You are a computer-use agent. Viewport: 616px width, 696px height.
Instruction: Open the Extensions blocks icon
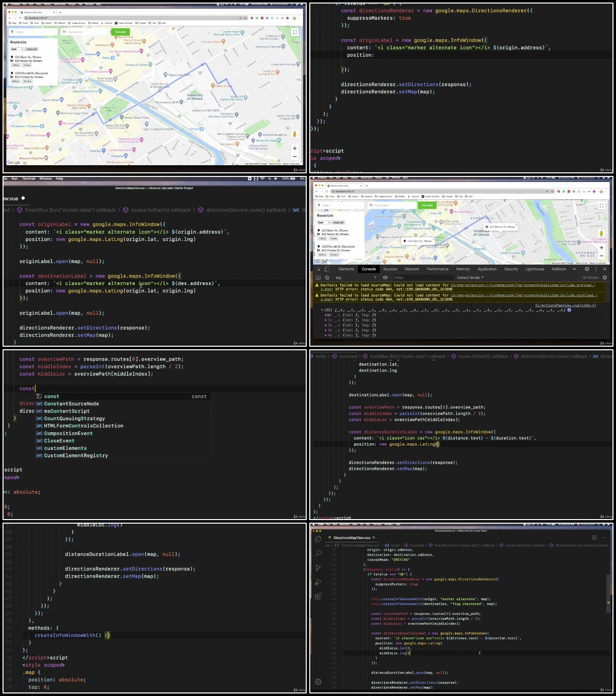point(318,596)
